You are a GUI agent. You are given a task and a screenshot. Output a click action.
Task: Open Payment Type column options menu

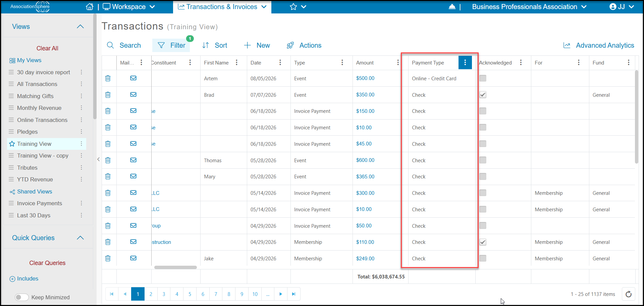coord(465,62)
